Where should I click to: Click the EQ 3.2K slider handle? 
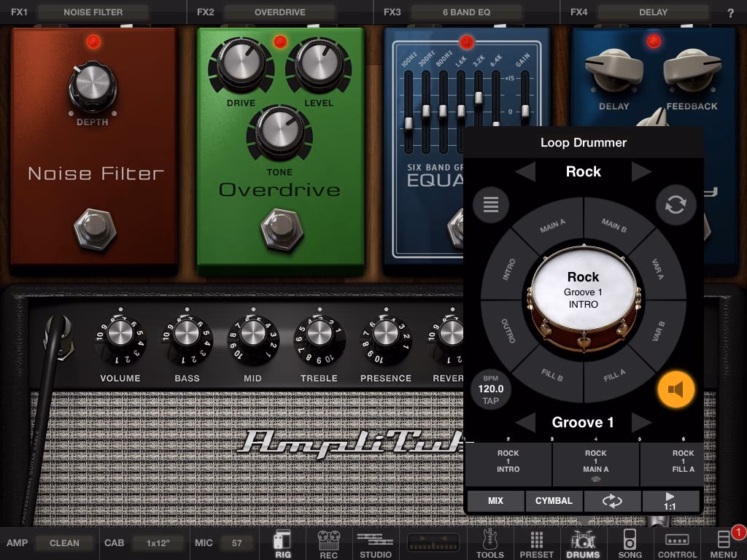479,97
